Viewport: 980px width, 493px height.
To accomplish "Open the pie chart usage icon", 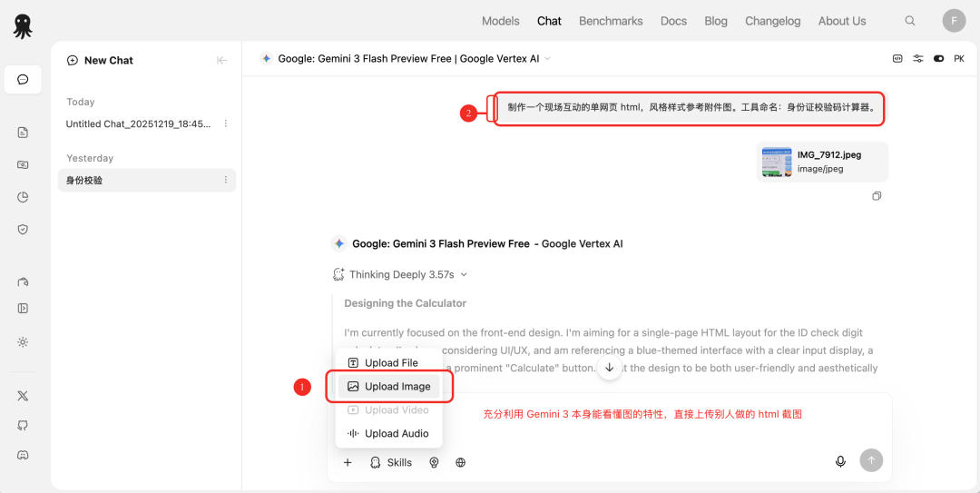I will click(x=23, y=197).
